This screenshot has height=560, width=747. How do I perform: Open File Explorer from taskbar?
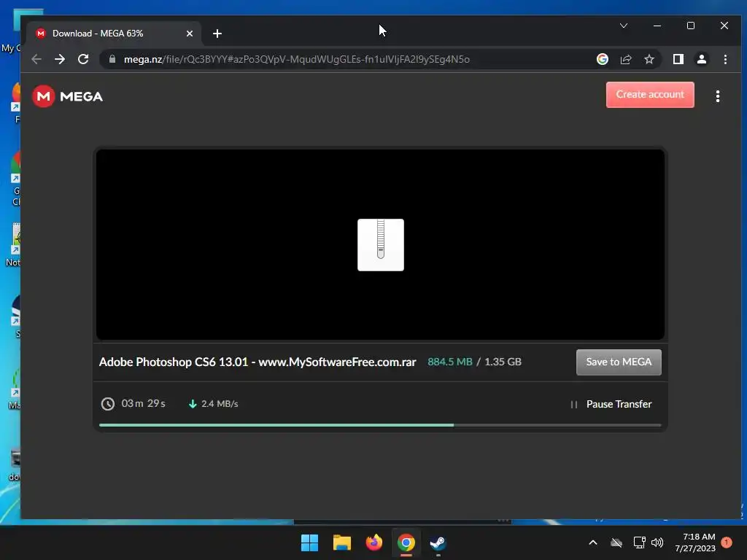tap(341, 542)
